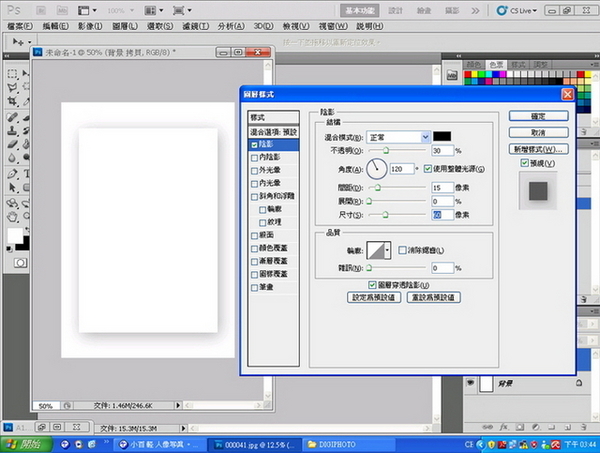Select the Healing Brush tool
The width and height of the screenshot is (600, 453).
click(12, 117)
